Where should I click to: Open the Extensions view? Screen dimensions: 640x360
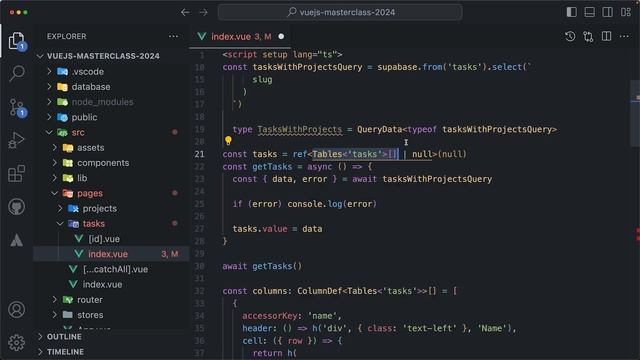pyautogui.click(x=16, y=174)
